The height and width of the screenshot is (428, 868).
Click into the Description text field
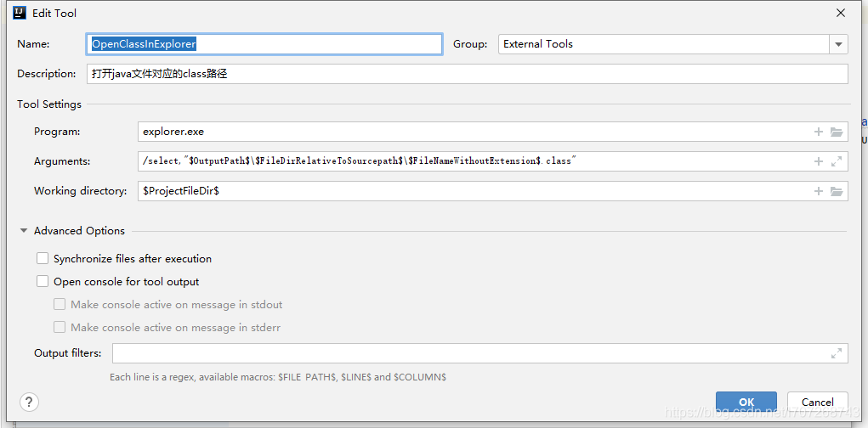click(x=468, y=74)
